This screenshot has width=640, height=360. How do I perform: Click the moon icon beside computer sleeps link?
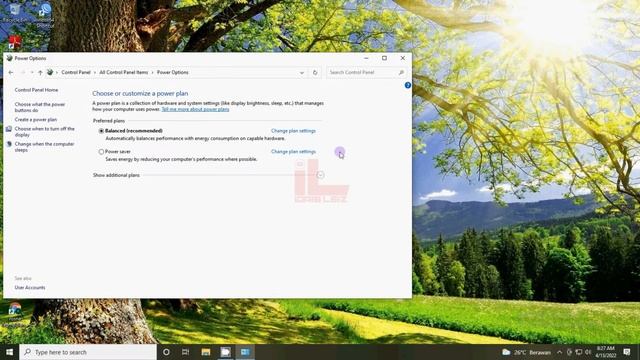point(9,144)
